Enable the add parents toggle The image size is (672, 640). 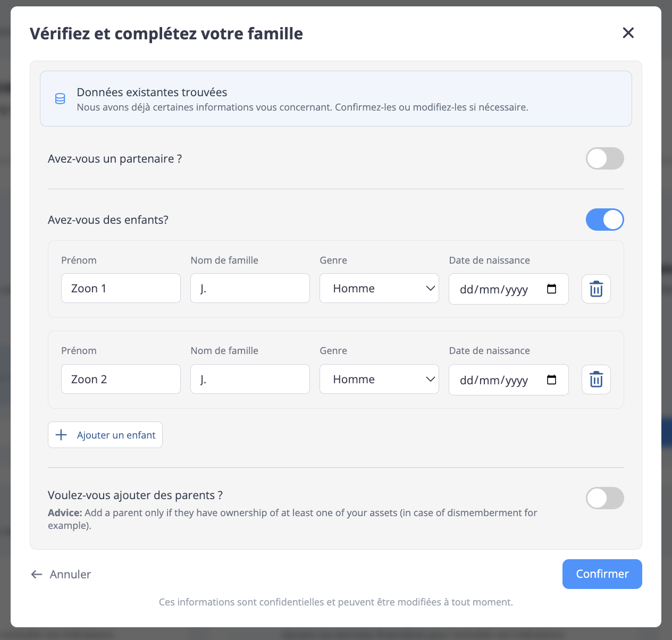604,498
